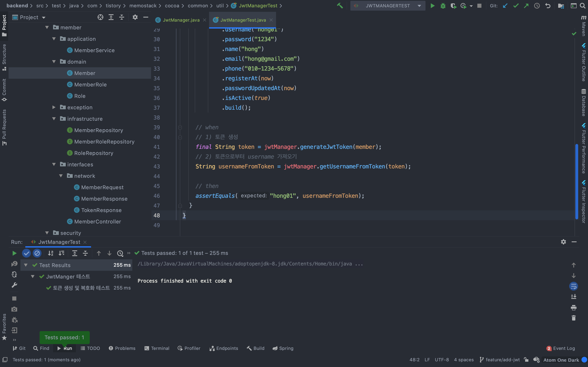
Task: Expand the exception folder
Action: (54, 107)
